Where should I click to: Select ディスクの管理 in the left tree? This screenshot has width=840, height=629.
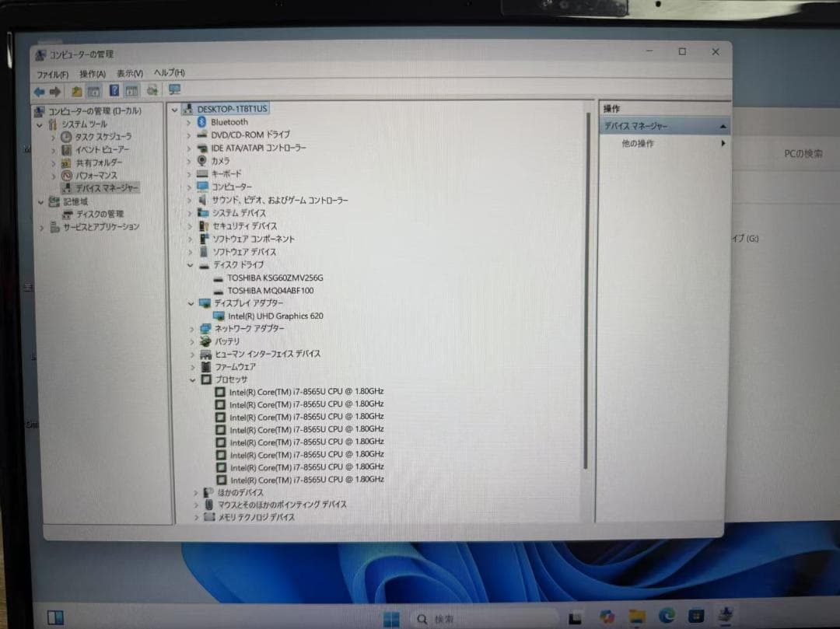click(100, 214)
